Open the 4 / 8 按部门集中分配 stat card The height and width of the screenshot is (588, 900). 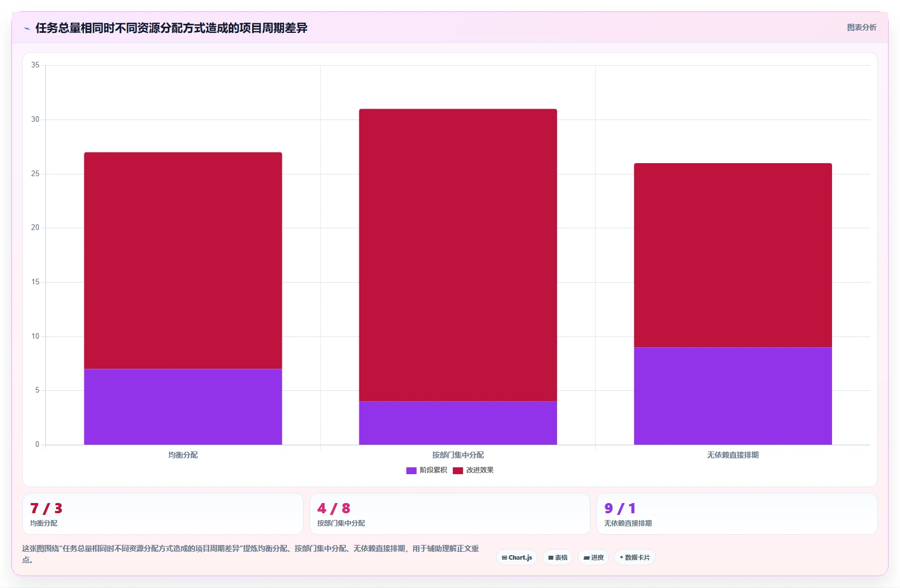pyautogui.click(x=450, y=514)
